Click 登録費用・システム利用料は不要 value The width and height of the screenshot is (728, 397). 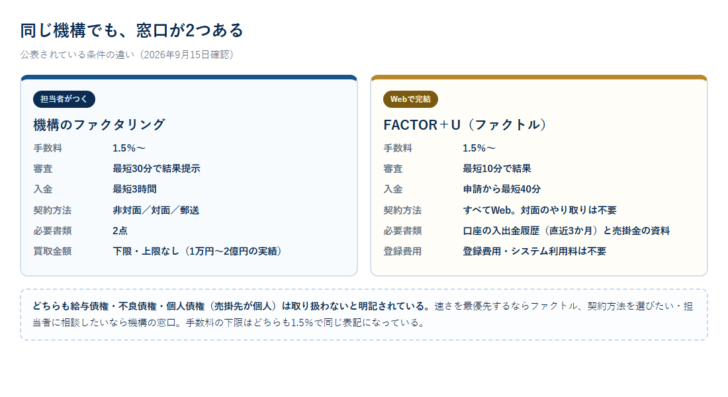pyautogui.click(x=534, y=251)
